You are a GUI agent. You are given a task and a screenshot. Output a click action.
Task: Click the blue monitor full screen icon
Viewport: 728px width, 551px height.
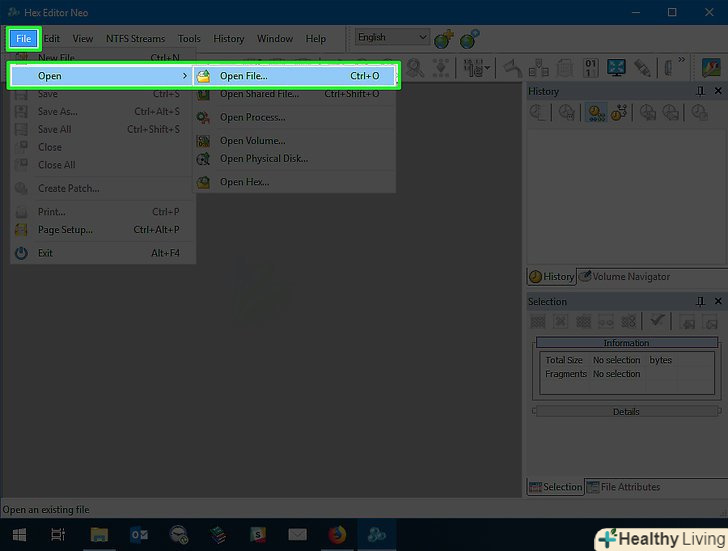(x=616, y=68)
